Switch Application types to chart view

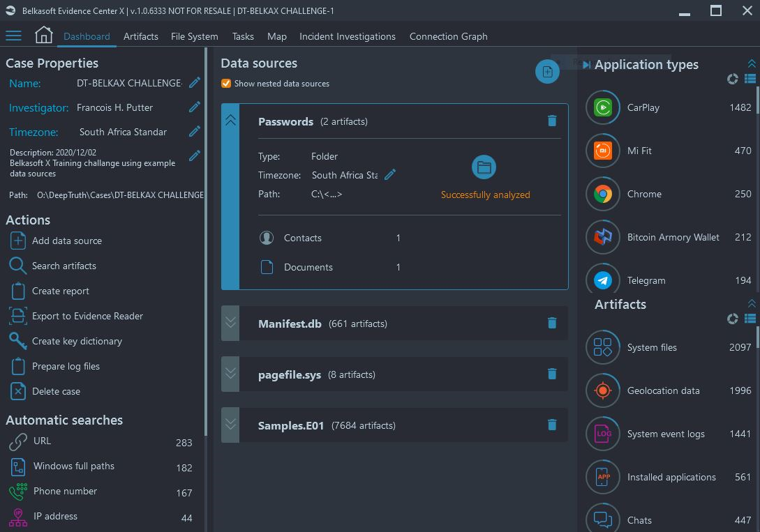[x=733, y=79]
